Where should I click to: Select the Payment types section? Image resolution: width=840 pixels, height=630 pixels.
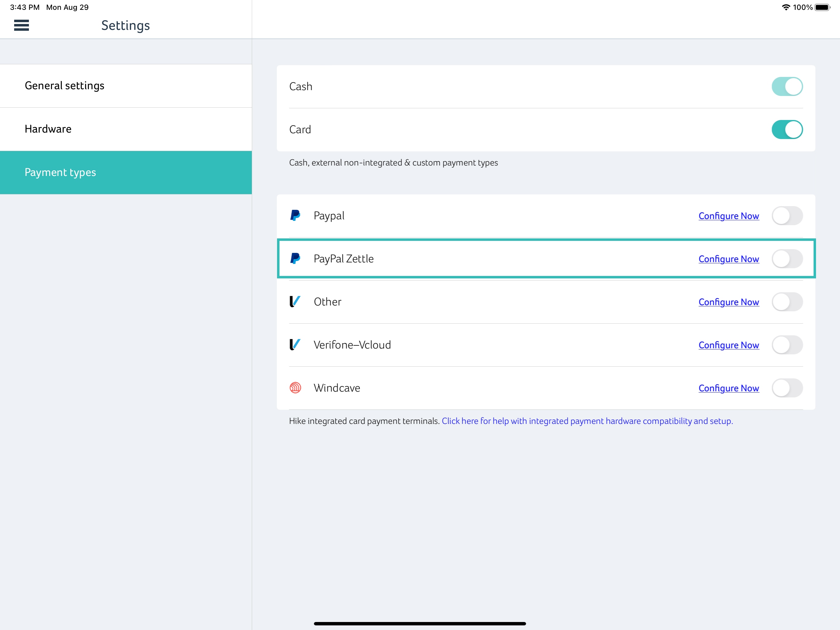point(126,173)
